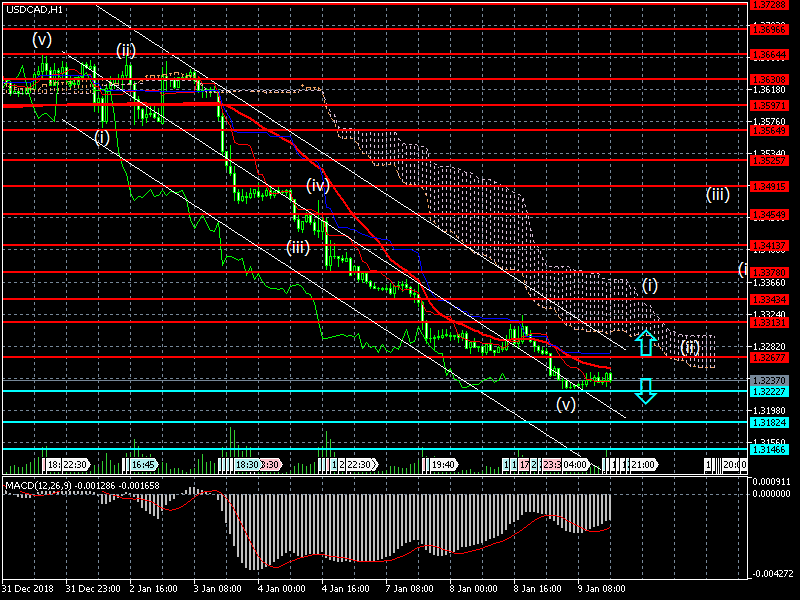The image size is (800, 600).
Task: Select the 1.36644 resistance level label
Action: (768, 54)
